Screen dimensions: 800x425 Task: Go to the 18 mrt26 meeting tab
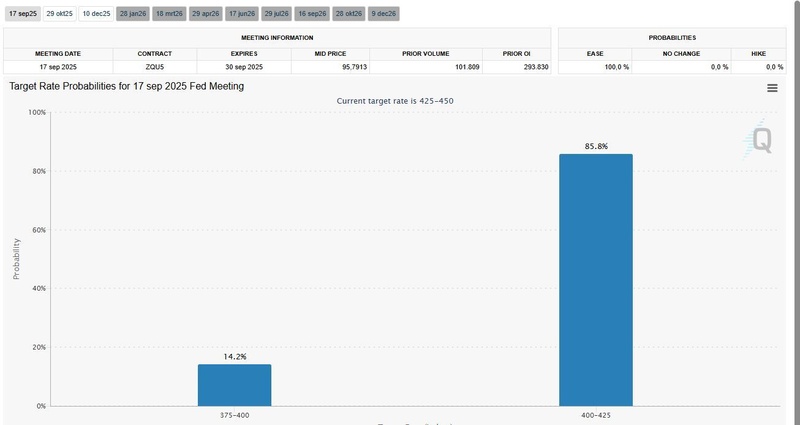(169, 14)
